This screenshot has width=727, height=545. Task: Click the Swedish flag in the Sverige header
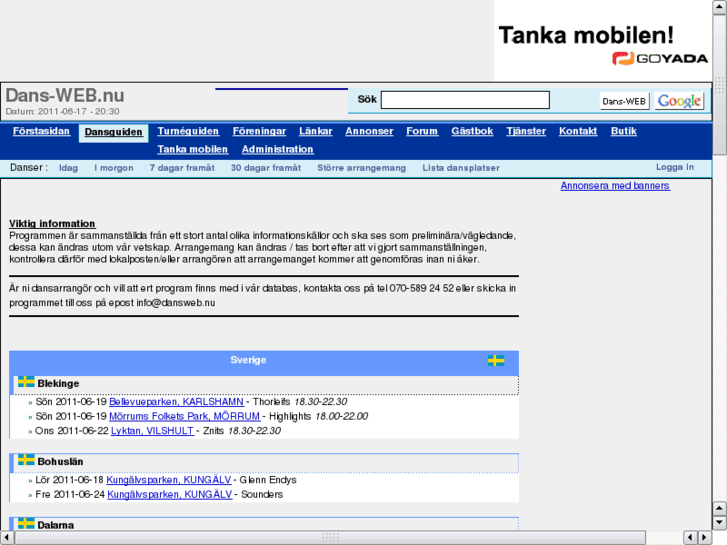pos(496,360)
